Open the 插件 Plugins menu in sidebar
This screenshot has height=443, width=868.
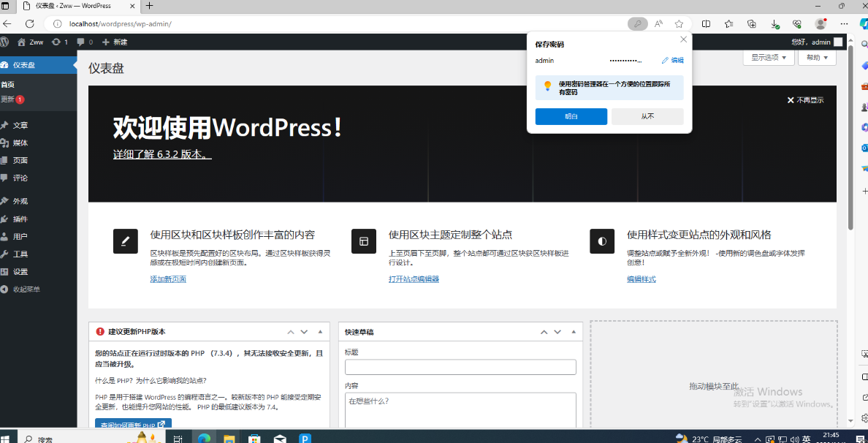point(20,219)
